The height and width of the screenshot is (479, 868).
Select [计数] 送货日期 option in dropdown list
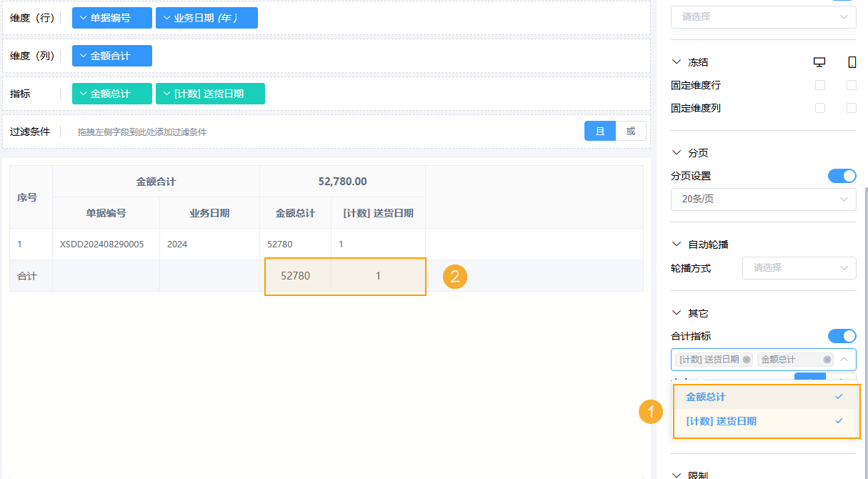[x=766, y=421]
